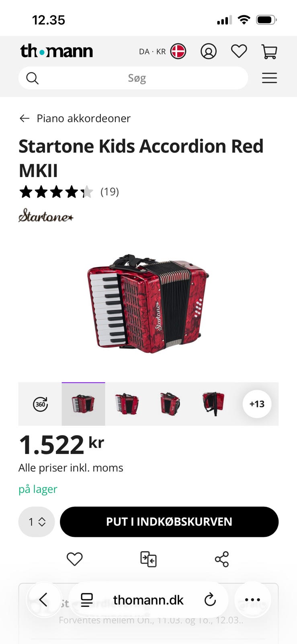297x644 pixels.
Task: Open the shopping cart icon
Action: click(x=269, y=52)
